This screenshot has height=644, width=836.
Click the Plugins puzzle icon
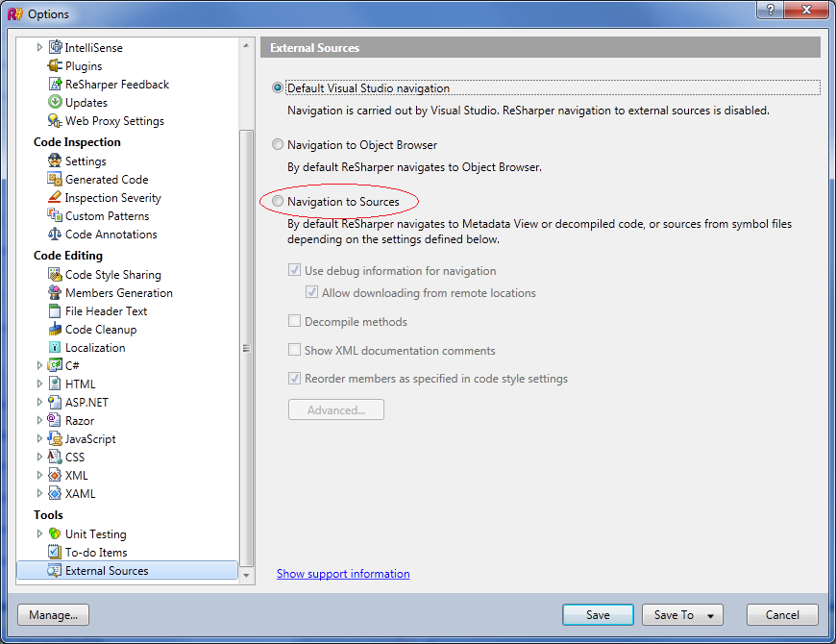(x=55, y=65)
